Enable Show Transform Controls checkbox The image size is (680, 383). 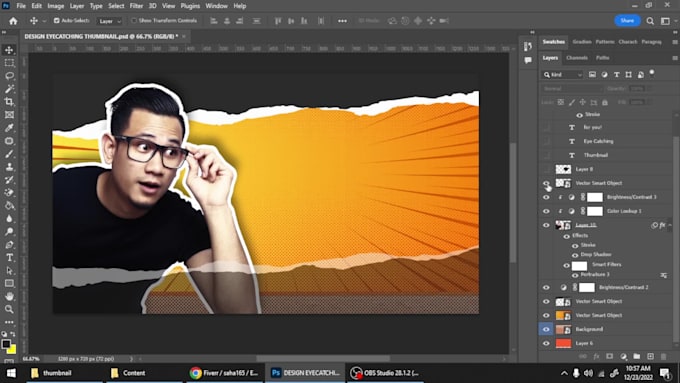[134, 20]
